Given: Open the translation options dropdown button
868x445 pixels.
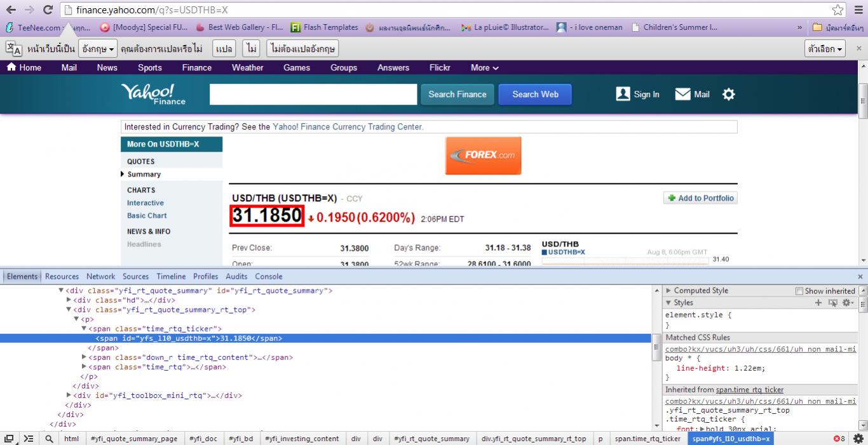Looking at the screenshot, I should pyautogui.click(x=825, y=49).
